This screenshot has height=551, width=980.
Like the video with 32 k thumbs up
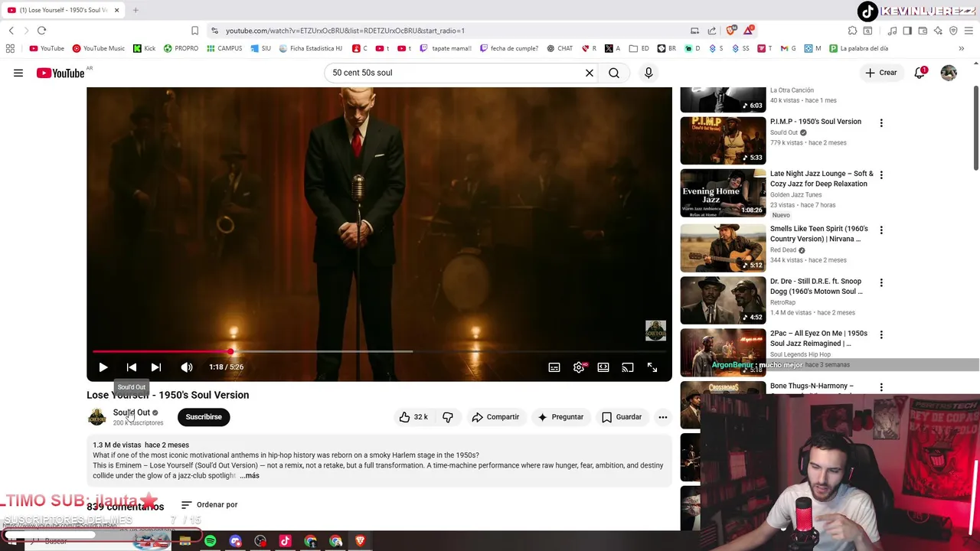(x=413, y=417)
